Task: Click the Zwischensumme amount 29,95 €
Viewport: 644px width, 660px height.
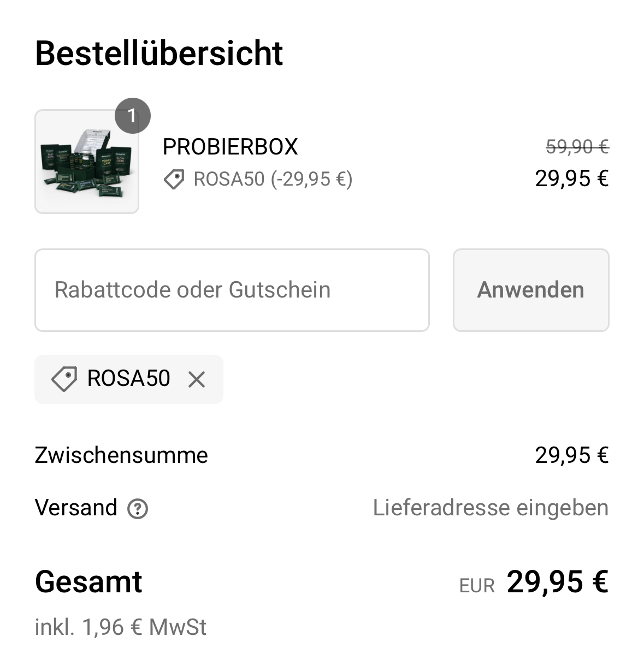Action: point(571,455)
